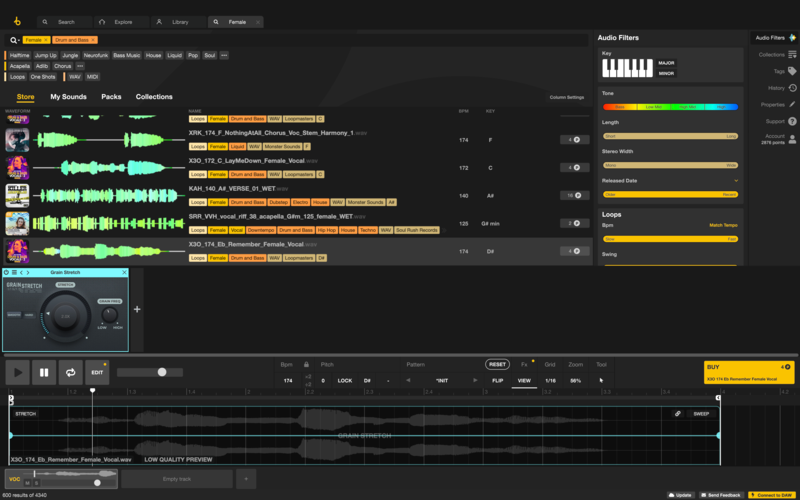Expand more genre tags after Soul
This screenshot has width=800, height=500.
coord(224,55)
